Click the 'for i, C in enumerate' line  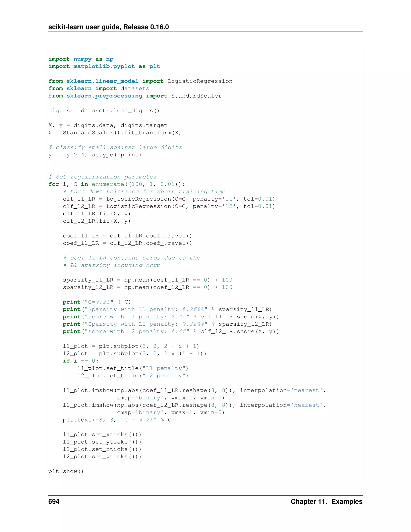point(117,184)
